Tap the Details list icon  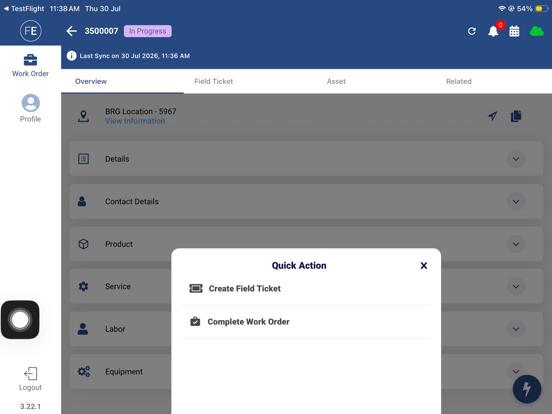pyautogui.click(x=83, y=159)
